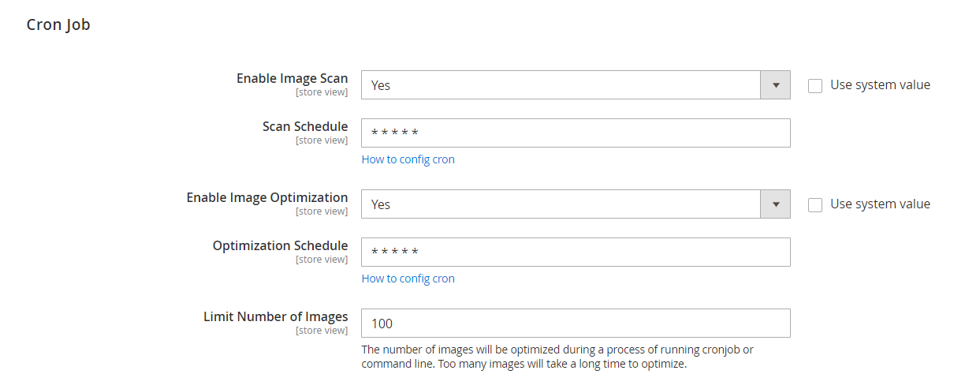Viewport: 980px width, 389px height.
Task: Click the Limit Number of Images label
Action: (x=275, y=317)
